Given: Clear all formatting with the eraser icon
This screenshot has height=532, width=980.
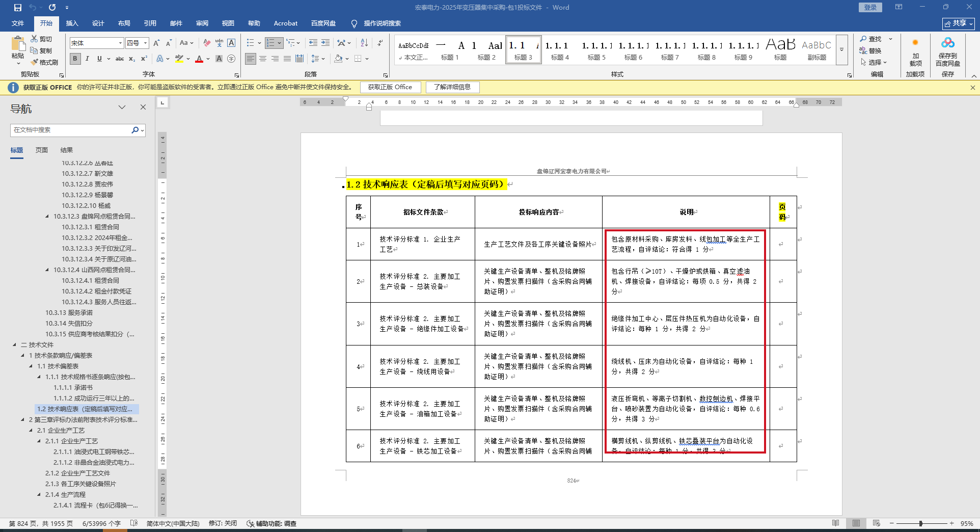Looking at the screenshot, I should point(207,43).
